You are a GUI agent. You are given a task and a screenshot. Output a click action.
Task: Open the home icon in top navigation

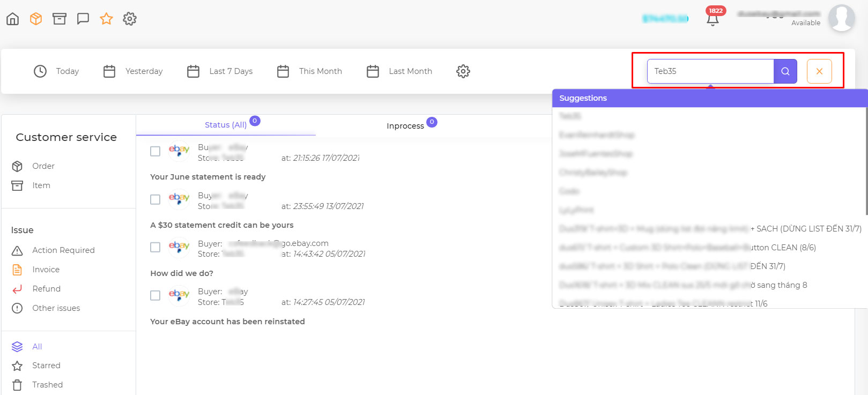coord(12,19)
